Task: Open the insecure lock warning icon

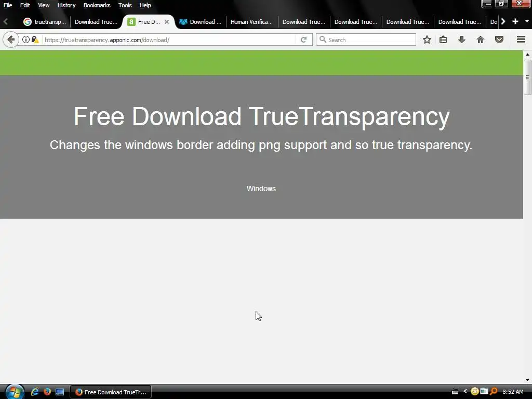Action: click(35, 39)
